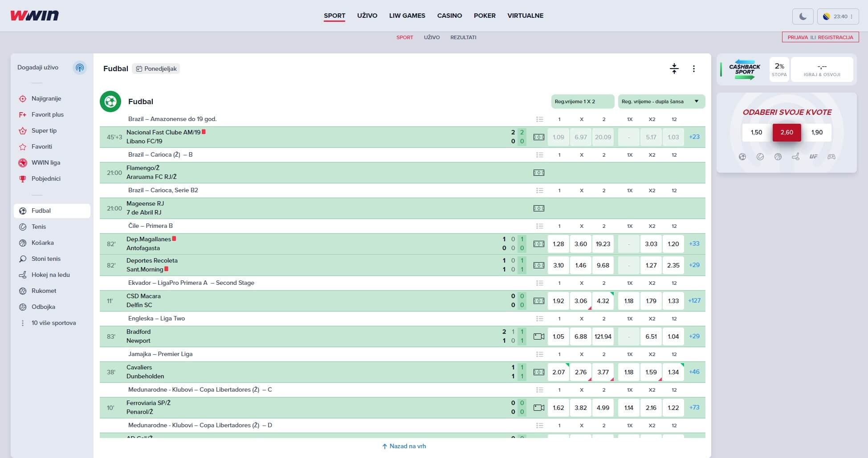The width and height of the screenshot is (868, 458).
Task: Open Super tip in sidebar
Action: click(52, 130)
